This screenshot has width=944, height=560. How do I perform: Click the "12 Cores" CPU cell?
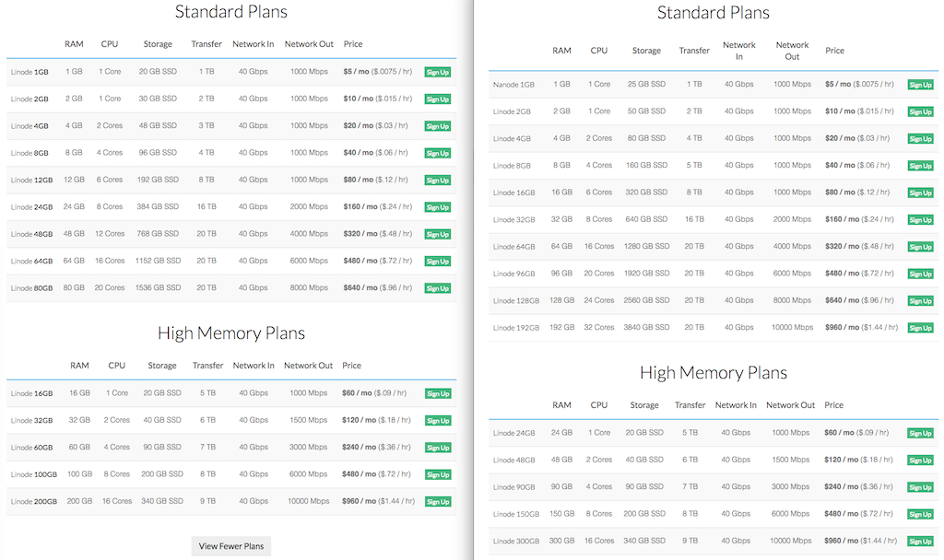110,234
